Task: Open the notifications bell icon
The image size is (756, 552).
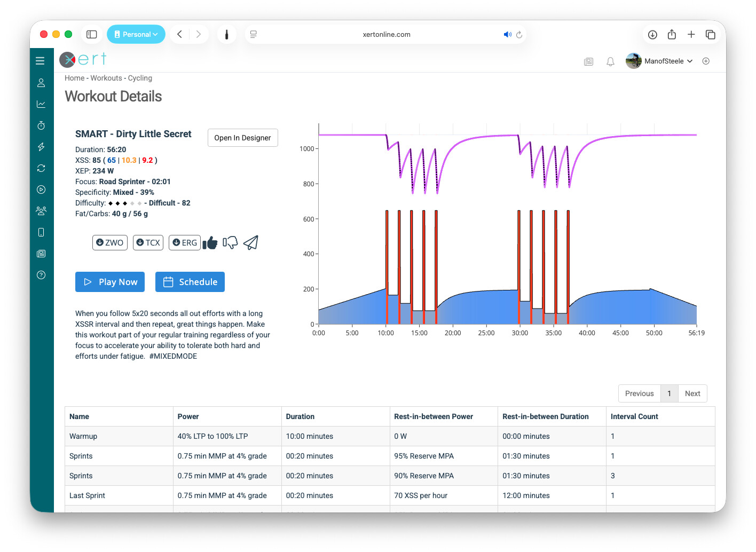Action: pyautogui.click(x=610, y=61)
